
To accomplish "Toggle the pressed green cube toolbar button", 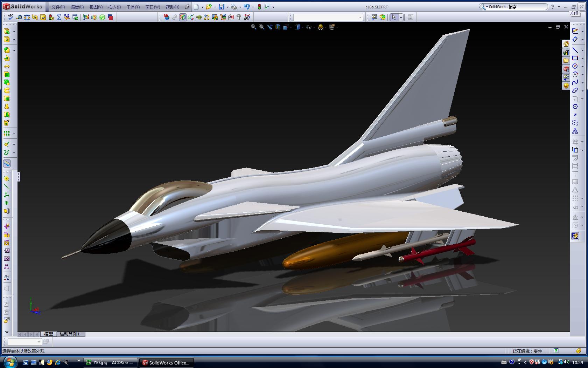I will [183, 17].
